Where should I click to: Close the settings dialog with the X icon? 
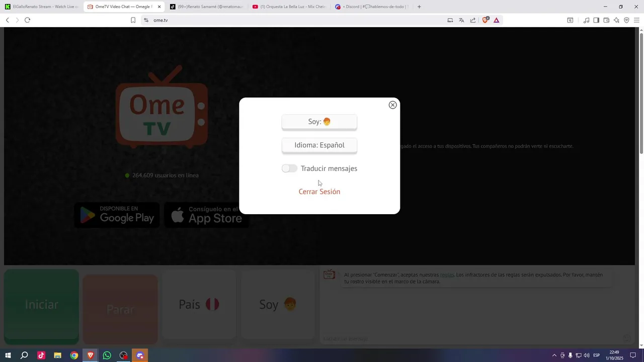392,105
